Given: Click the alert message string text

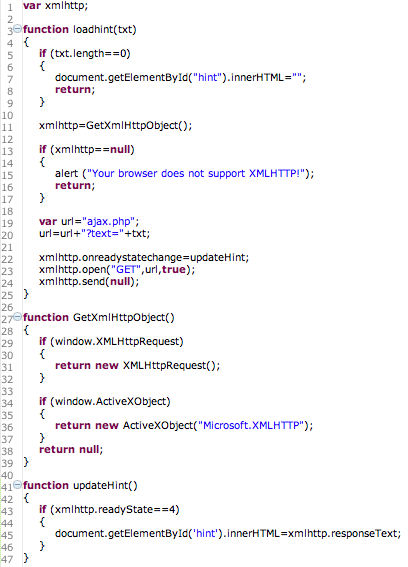Looking at the screenshot, I should 196,174.
